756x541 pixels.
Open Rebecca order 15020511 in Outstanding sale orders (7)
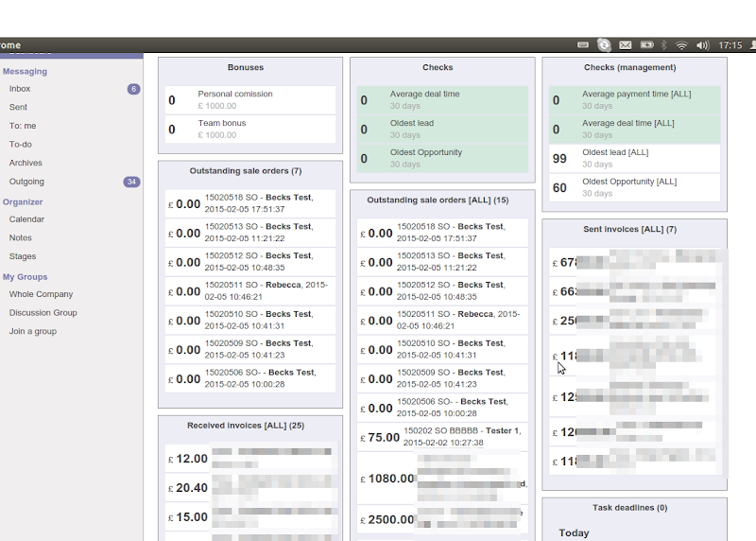[250, 291]
